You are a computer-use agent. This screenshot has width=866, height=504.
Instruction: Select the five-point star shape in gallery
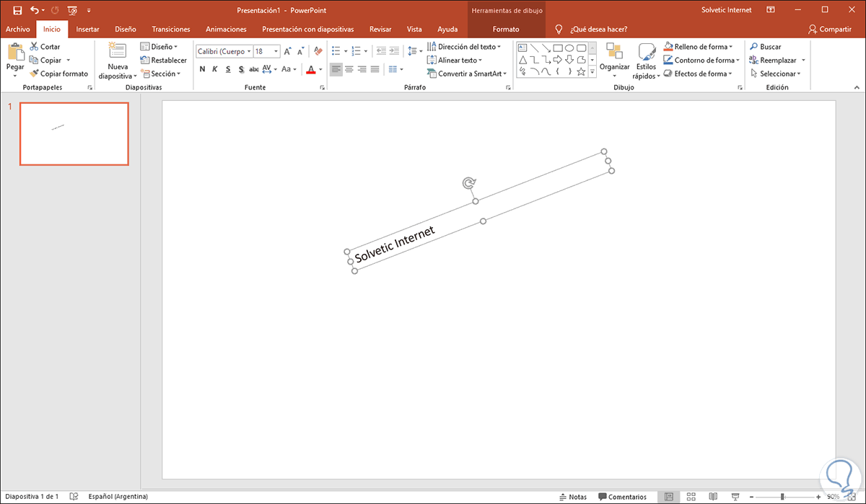click(x=581, y=71)
